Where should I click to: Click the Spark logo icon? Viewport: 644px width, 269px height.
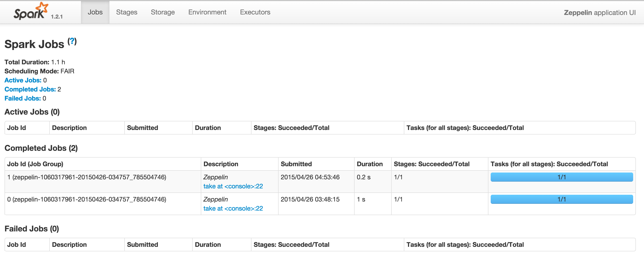(x=31, y=11)
